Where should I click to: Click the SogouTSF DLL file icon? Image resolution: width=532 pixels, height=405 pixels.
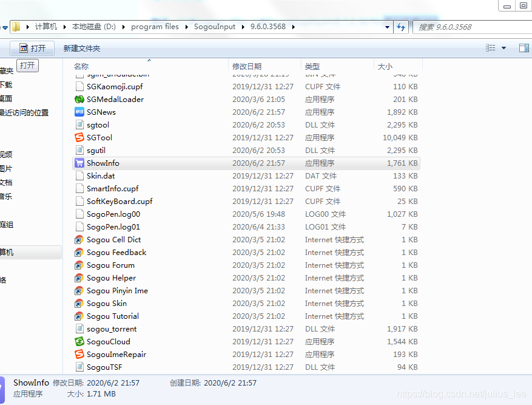[x=79, y=367]
